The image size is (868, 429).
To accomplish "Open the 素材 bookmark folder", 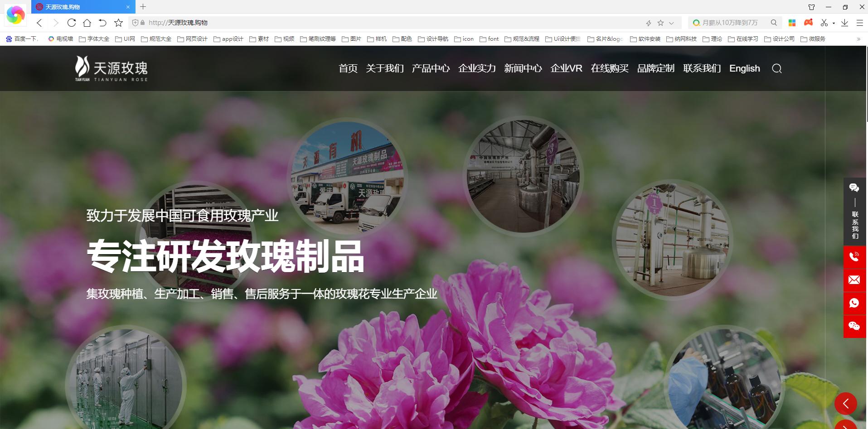I will 259,39.
